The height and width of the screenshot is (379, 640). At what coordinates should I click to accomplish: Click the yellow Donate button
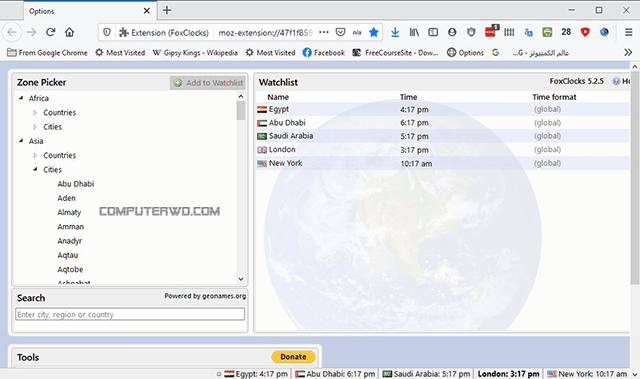pos(293,357)
